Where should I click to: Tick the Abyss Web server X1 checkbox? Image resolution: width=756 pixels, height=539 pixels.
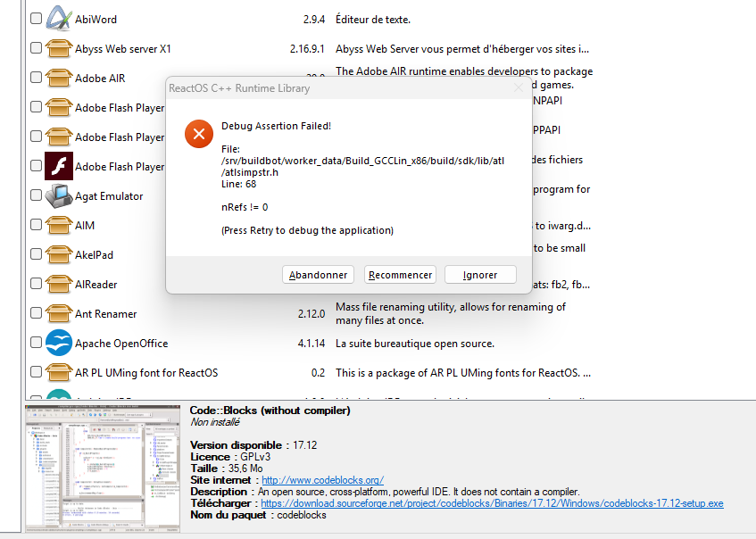click(37, 47)
